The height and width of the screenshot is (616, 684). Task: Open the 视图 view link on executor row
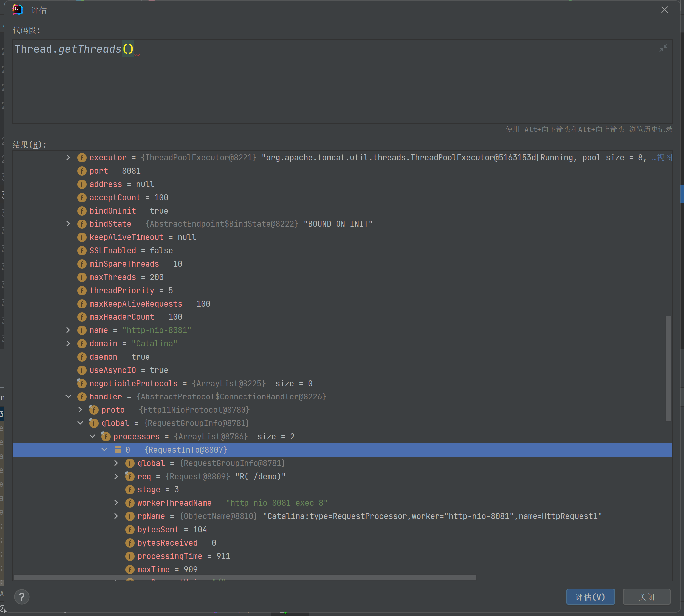coord(664,158)
